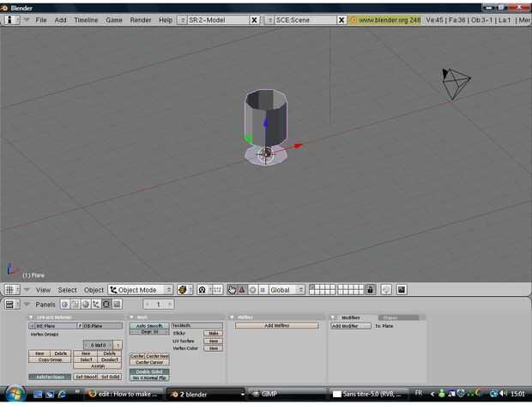Viewport: 532px width, 405px height.
Task: Open the Global orientation dropdown
Action: point(287,290)
